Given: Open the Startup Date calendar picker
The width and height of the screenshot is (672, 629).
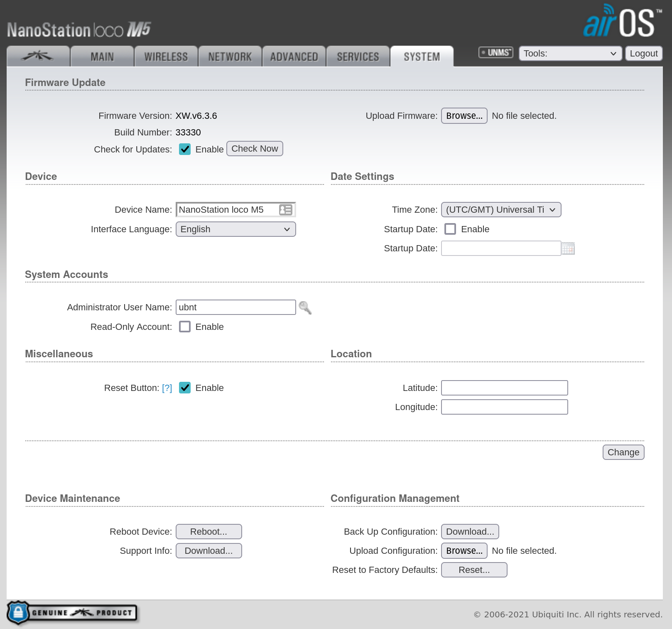Looking at the screenshot, I should coord(568,248).
